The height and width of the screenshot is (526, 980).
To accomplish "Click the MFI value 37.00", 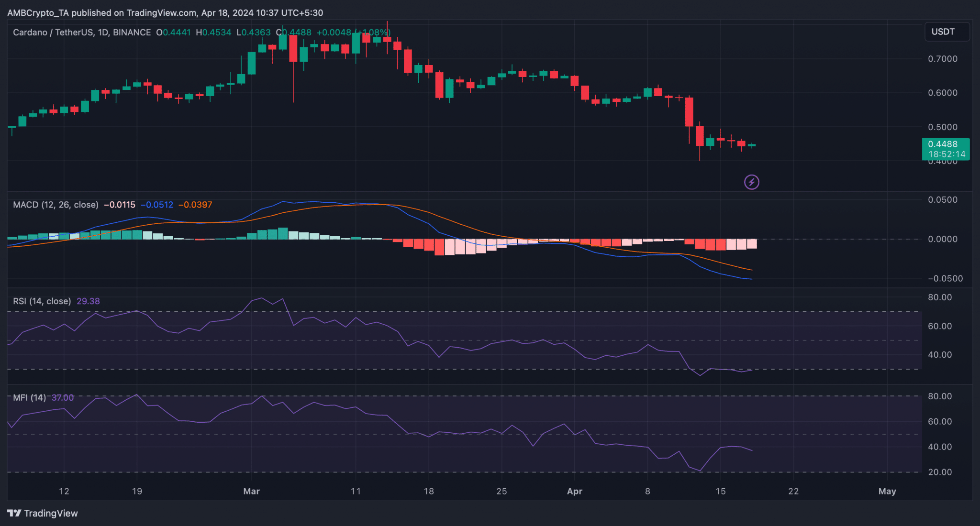I will coord(63,398).
